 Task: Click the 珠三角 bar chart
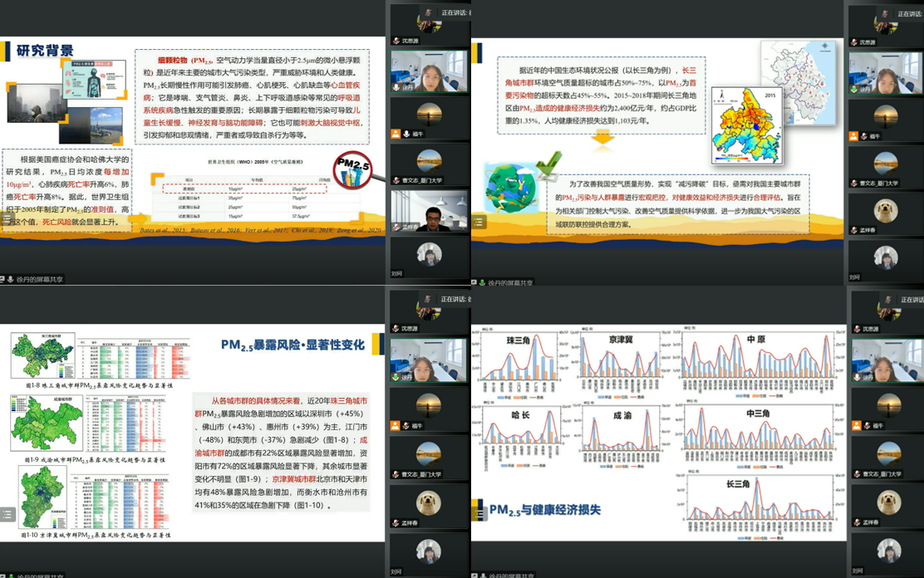click(x=519, y=365)
